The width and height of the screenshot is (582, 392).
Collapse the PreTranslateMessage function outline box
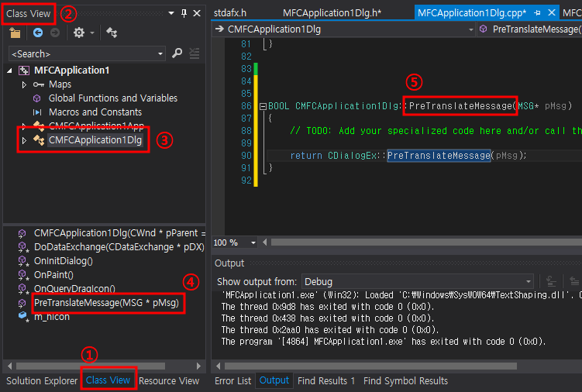click(x=263, y=107)
